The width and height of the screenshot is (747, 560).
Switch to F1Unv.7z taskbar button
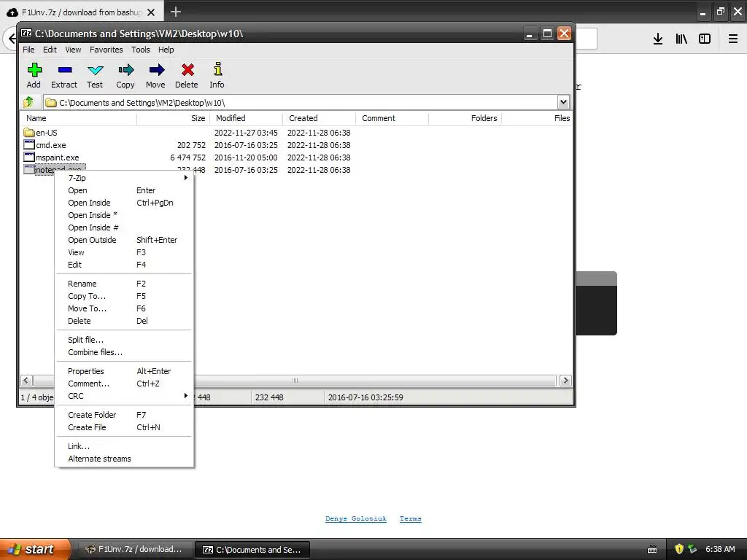(135, 549)
